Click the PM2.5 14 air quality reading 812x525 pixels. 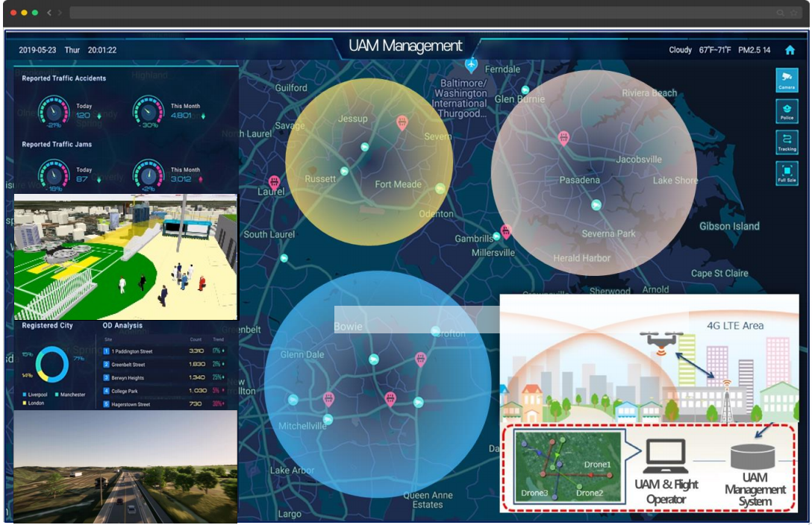(x=754, y=50)
